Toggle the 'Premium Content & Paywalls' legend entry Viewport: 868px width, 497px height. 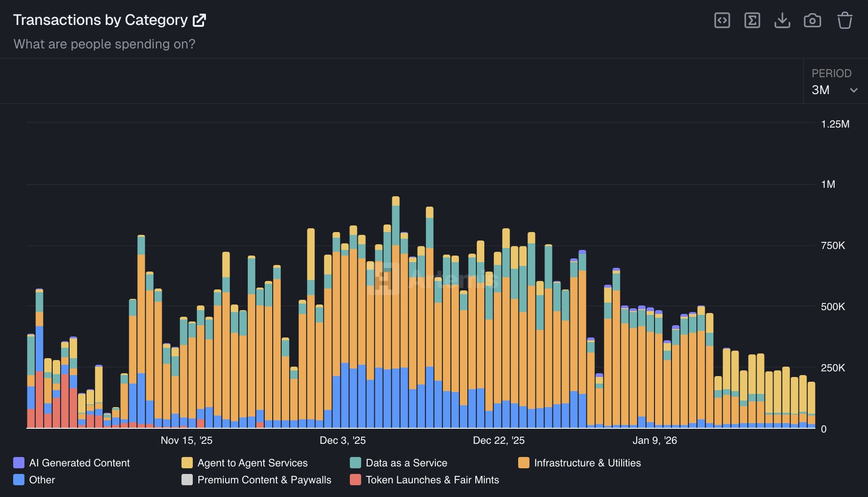tap(264, 480)
